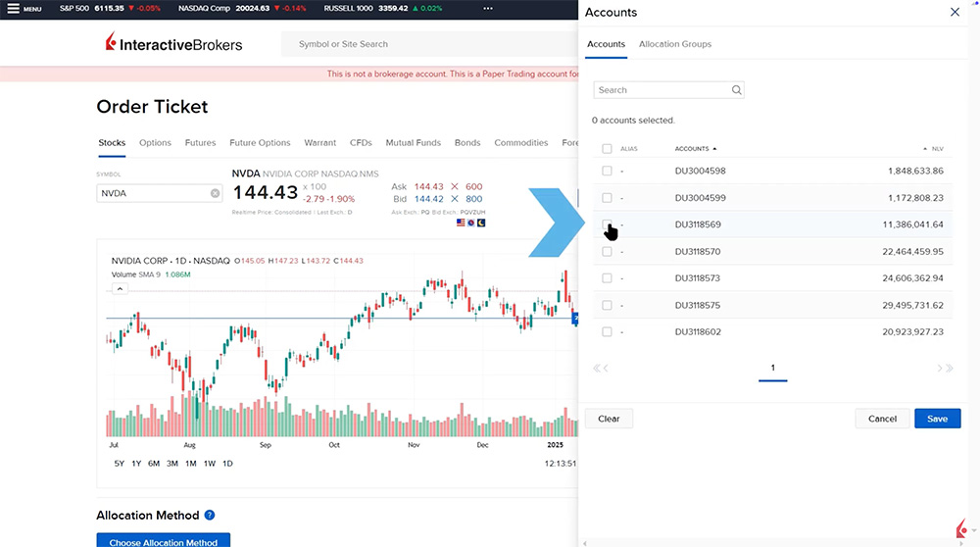The height and width of the screenshot is (547, 980).
Task: Open the hamburger MENU icon
Action: click(x=13, y=9)
